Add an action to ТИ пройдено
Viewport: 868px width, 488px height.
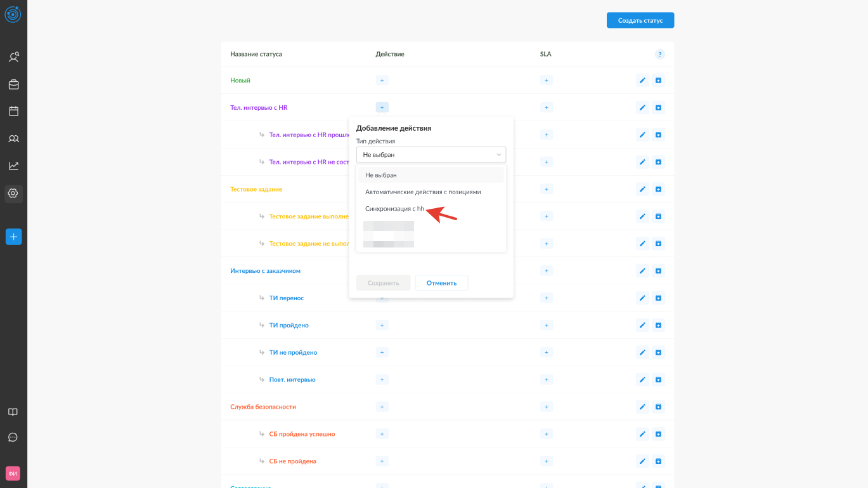pyautogui.click(x=382, y=326)
